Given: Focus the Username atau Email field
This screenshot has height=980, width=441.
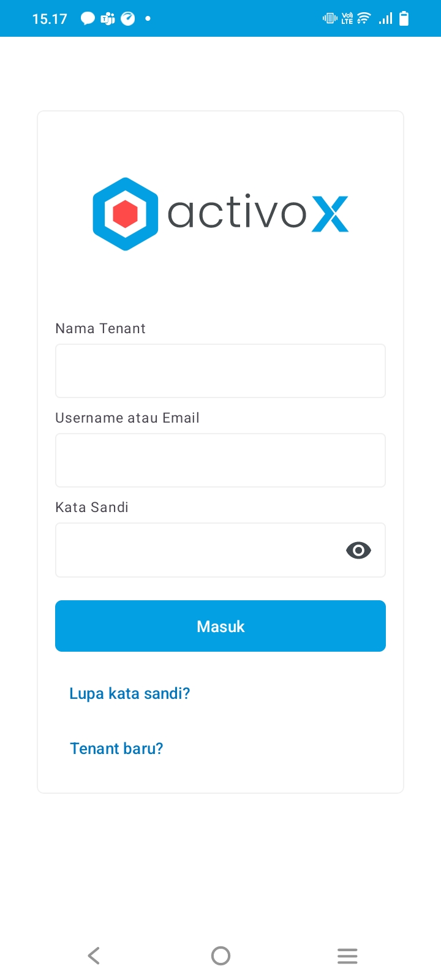Looking at the screenshot, I should tap(221, 461).
